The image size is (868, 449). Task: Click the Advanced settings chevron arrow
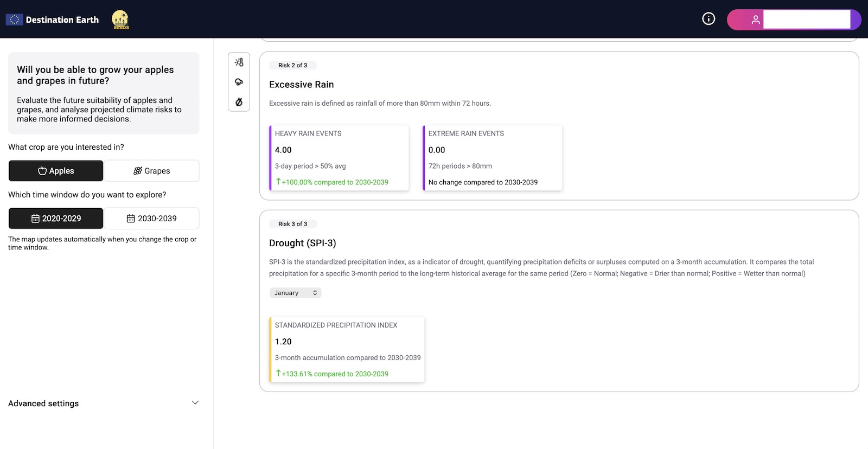click(195, 403)
